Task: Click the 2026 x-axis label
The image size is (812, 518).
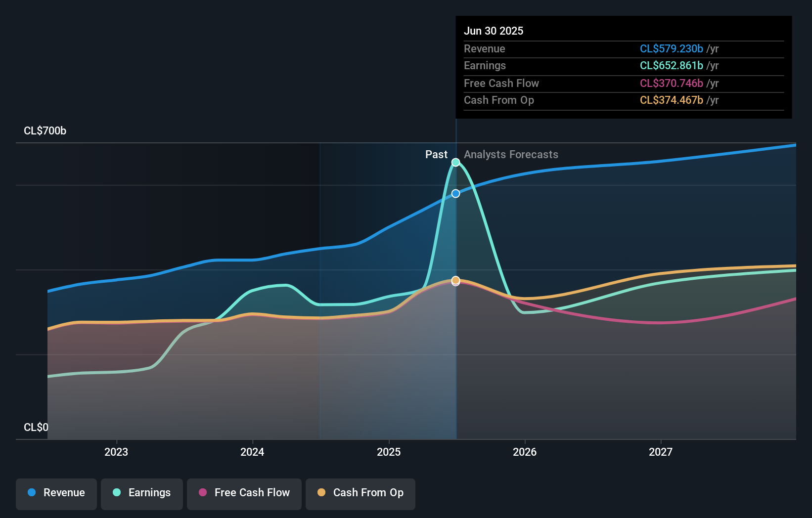Action: (525, 452)
